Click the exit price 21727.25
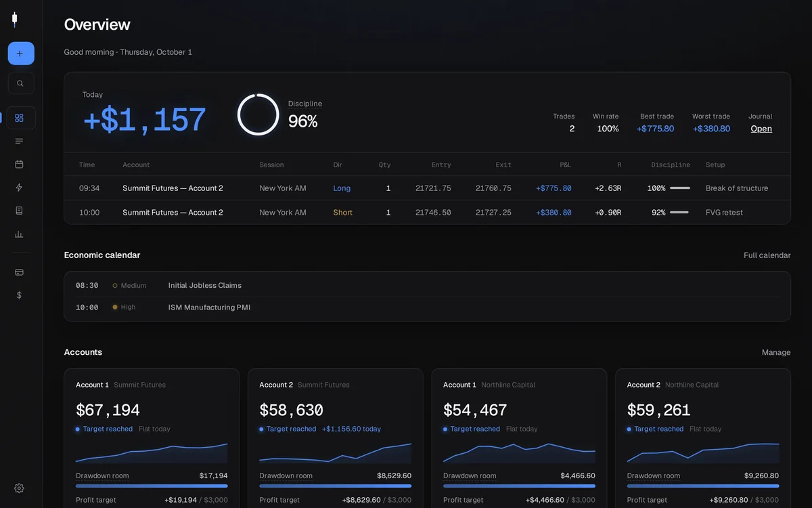 coord(493,213)
